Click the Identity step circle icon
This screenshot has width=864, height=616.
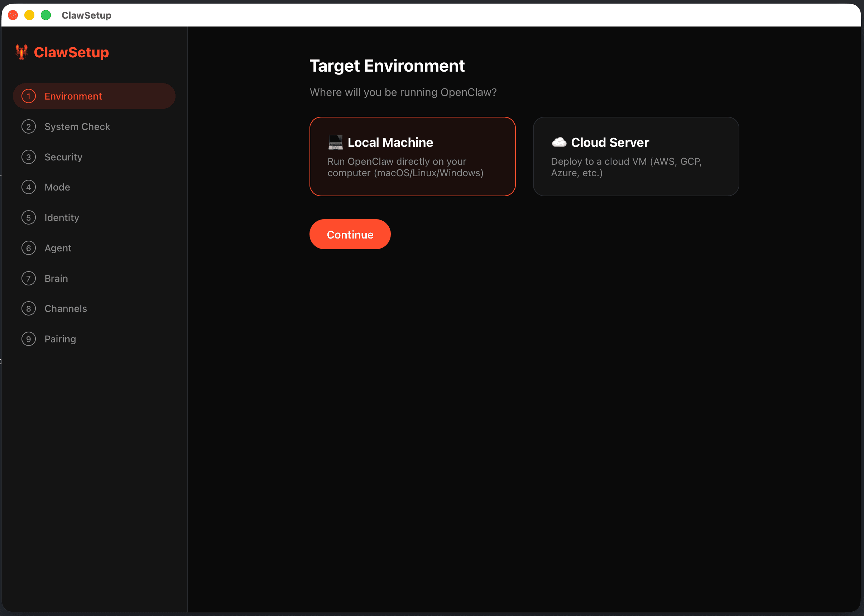coord(29,217)
